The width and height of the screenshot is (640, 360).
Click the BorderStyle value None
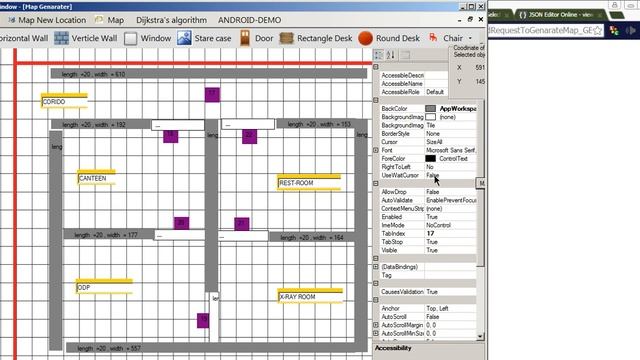pos(451,133)
